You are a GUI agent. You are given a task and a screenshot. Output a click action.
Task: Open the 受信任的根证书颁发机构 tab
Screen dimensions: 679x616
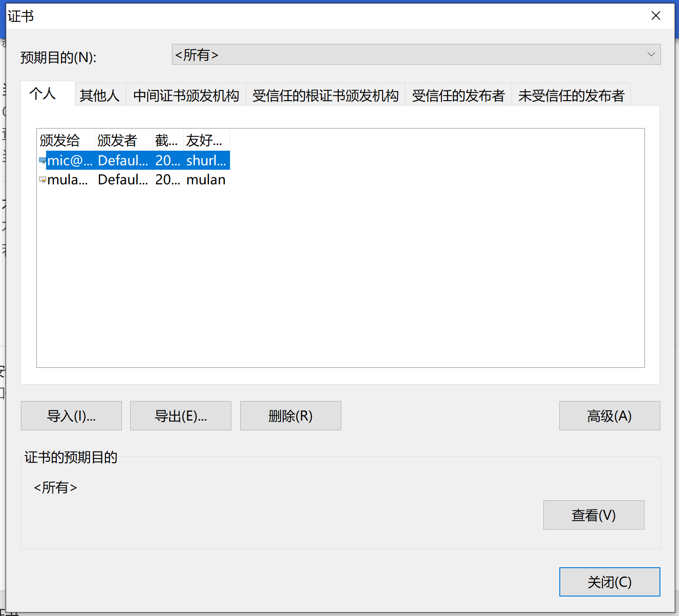point(325,95)
